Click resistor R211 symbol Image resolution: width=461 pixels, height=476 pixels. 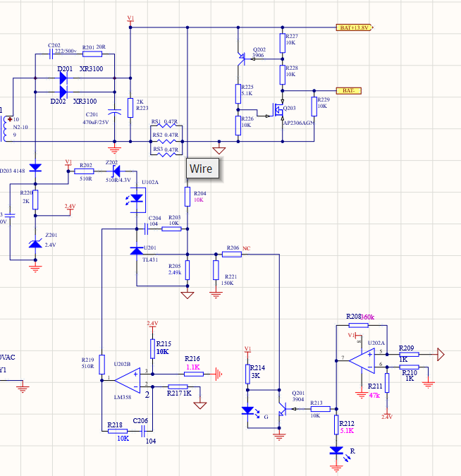(387, 383)
